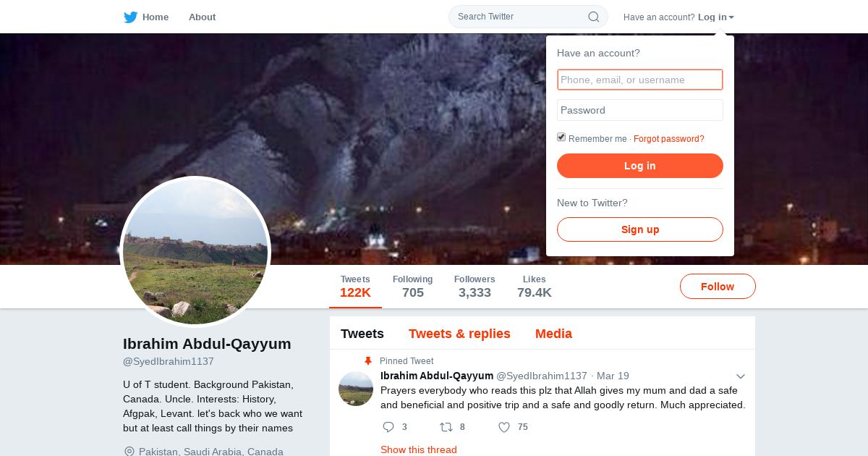Follow Ibrahim Abdul-Qayyum with Follow button
The width and height of the screenshot is (868, 456).
pyautogui.click(x=718, y=287)
